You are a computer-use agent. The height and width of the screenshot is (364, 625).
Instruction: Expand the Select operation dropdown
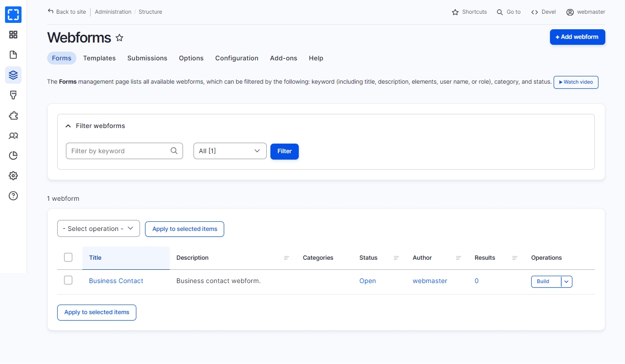tap(98, 229)
